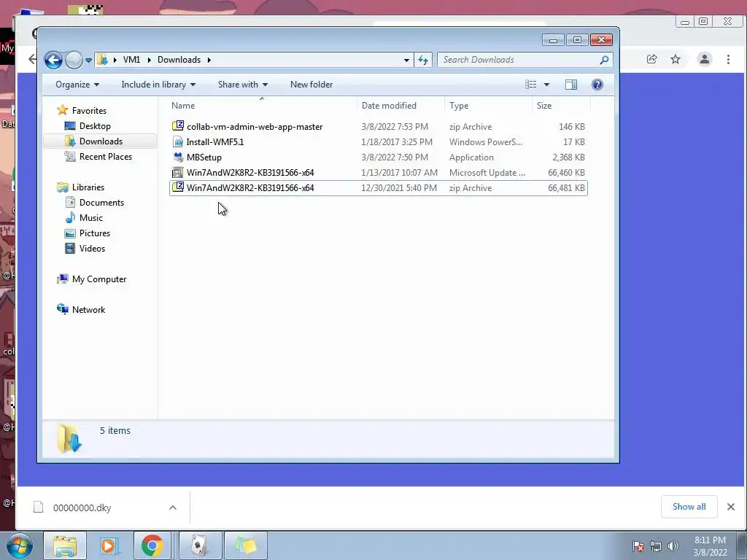Screen dimensions: 747x560
Task: Open Libraries in navigation pane
Action: tap(88, 187)
